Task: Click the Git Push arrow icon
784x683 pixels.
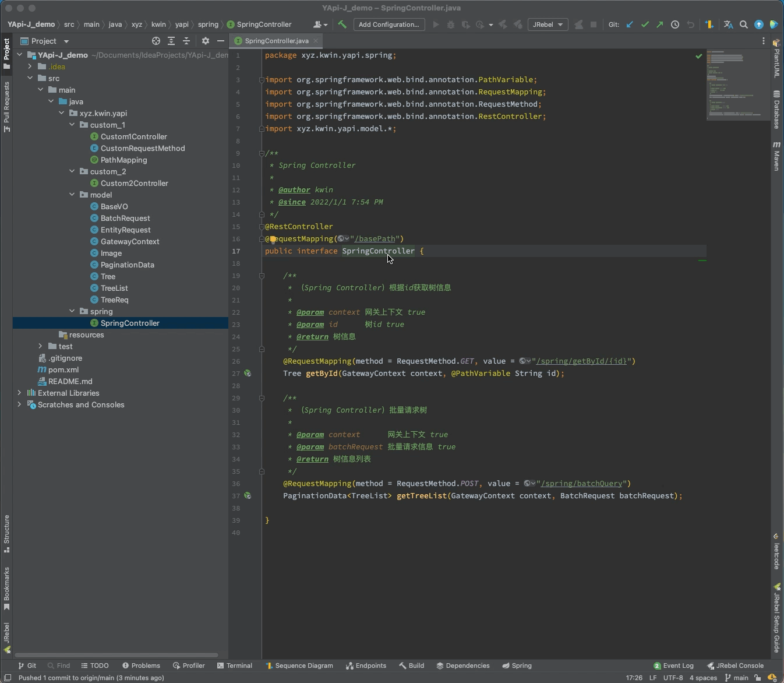Action: pyautogui.click(x=659, y=24)
